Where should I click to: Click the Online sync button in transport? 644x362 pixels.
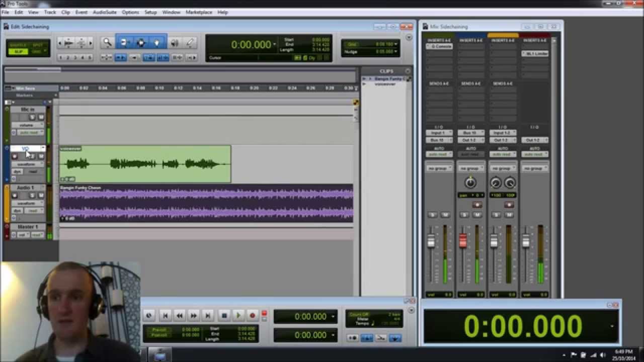point(148,316)
